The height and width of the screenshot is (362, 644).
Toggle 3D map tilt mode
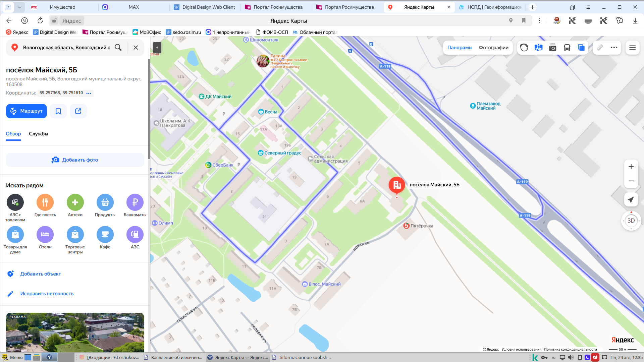pos(631,221)
